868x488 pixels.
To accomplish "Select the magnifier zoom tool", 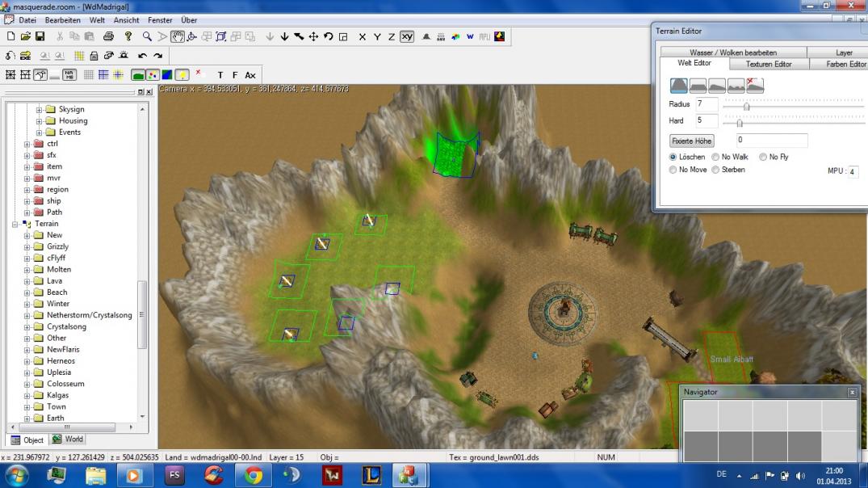I will pos(147,36).
